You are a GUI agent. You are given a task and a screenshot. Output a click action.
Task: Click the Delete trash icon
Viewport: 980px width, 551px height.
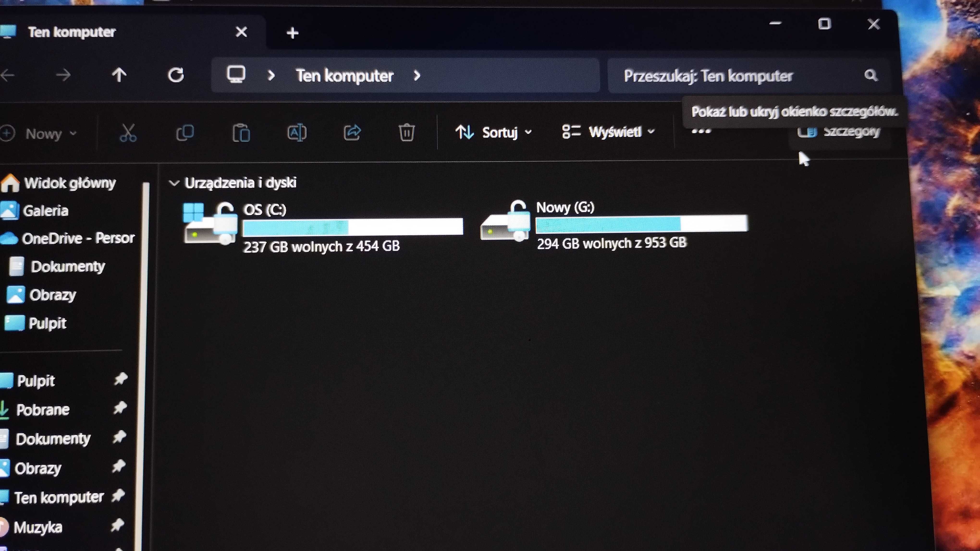(x=406, y=132)
